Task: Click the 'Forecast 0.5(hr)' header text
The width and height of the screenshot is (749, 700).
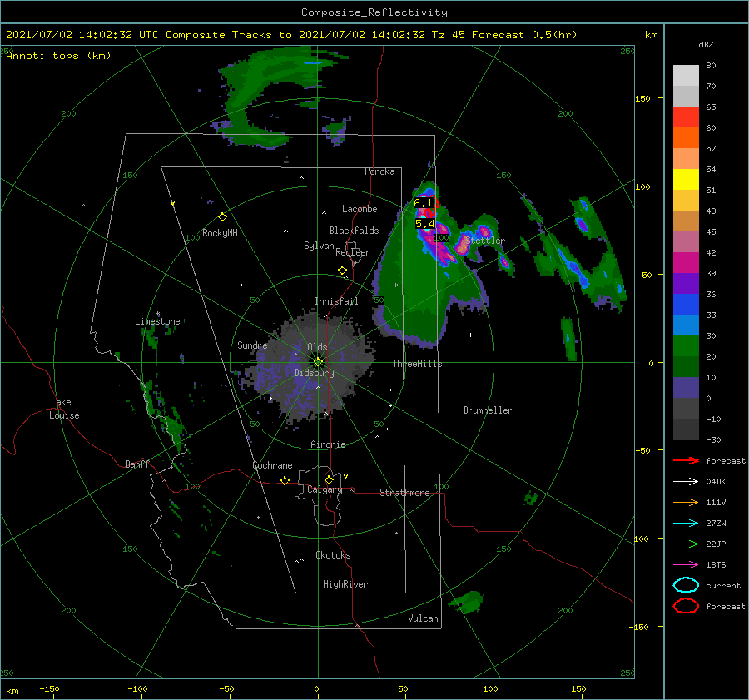Action: (524, 35)
